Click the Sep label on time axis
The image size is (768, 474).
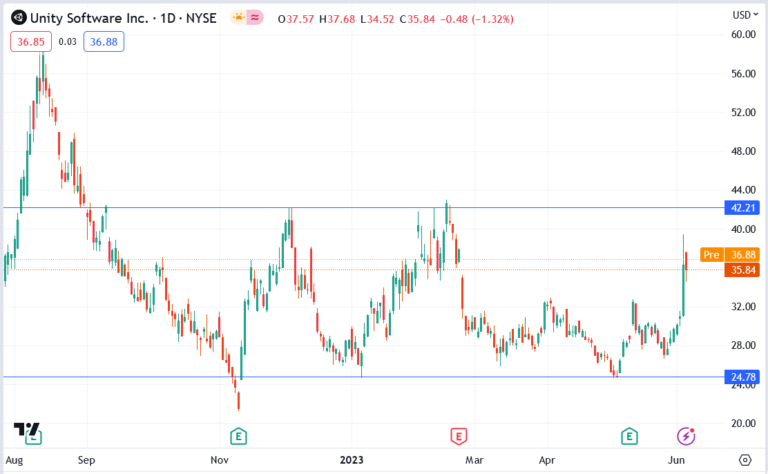[86, 461]
